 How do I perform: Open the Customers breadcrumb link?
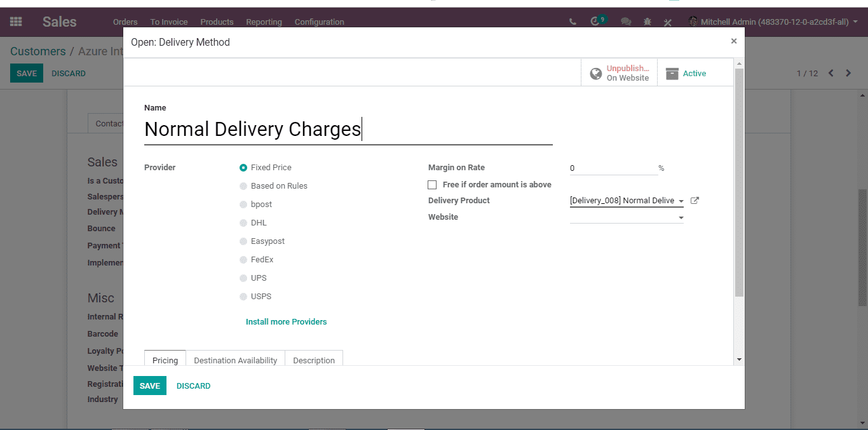pos(38,51)
